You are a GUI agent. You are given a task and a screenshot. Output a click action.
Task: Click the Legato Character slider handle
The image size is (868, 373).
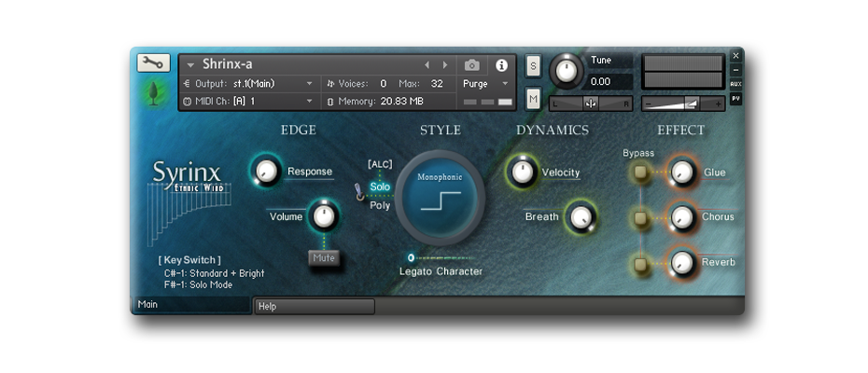411,258
